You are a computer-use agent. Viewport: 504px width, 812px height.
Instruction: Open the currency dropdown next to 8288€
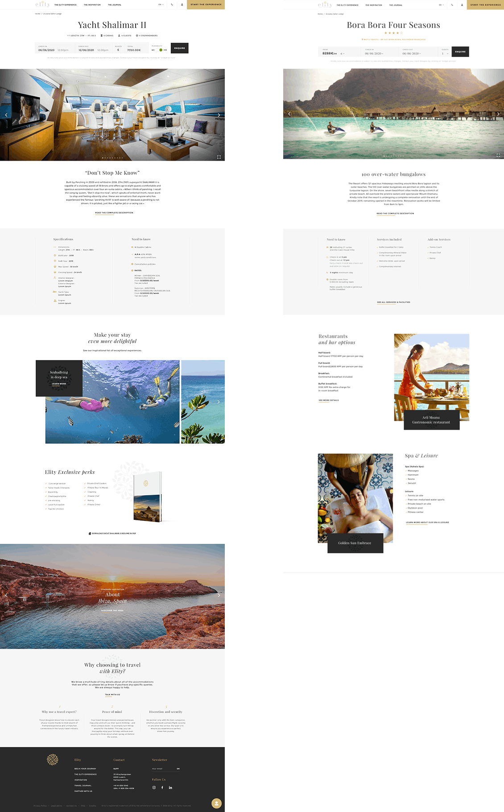[x=343, y=54]
